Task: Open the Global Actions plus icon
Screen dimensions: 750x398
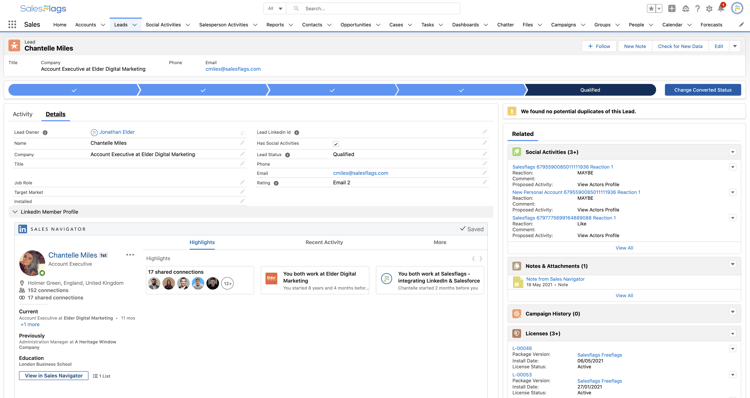Action: pyautogui.click(x=672, y=9)
